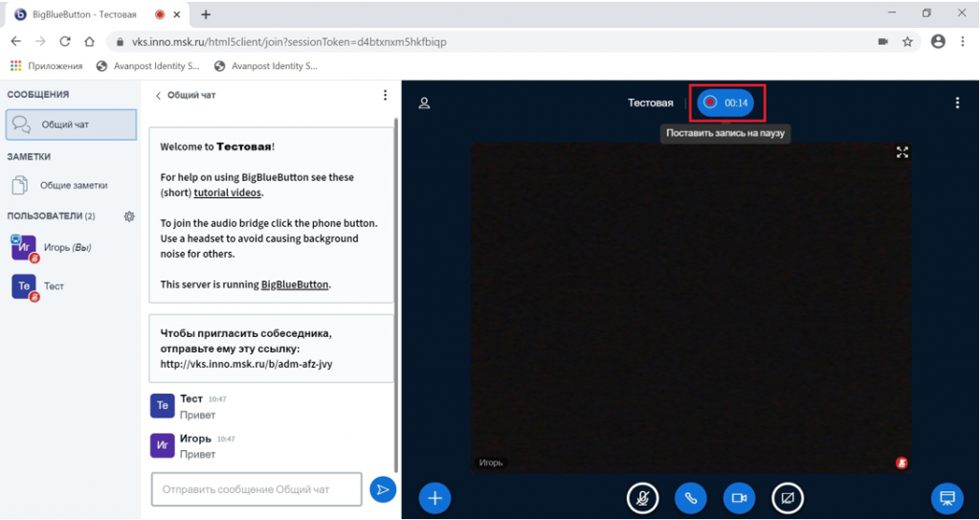Toggle the user list icon
The height and width of the screenshot is (520, 980).
point(424,103)
